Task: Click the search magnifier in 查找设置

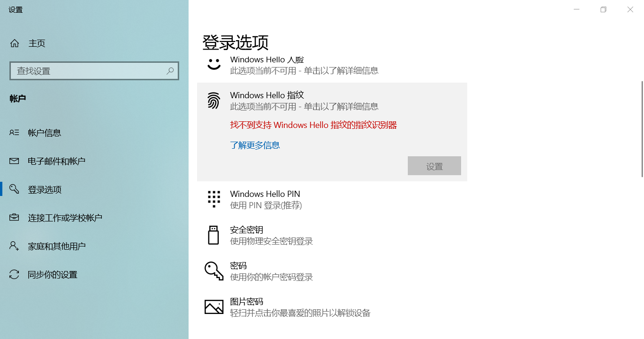Action: click(x=170, y=70)
